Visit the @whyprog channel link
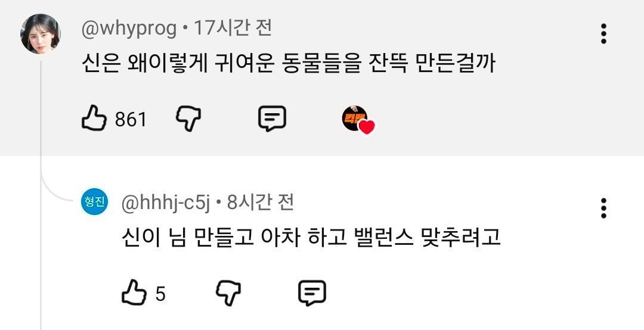Screen dimensions: 644x330 tap(129, 29)
